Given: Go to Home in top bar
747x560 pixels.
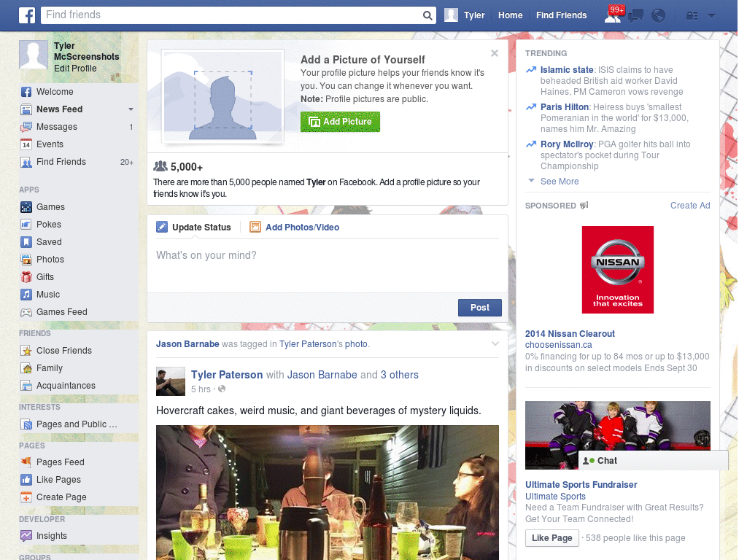Looking at the screenshot, I should (510, 15).
